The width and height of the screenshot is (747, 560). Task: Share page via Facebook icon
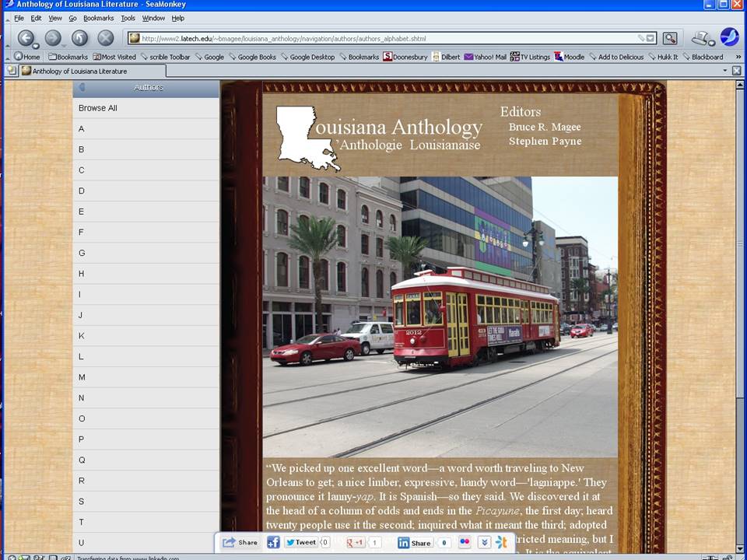[273, 542]
